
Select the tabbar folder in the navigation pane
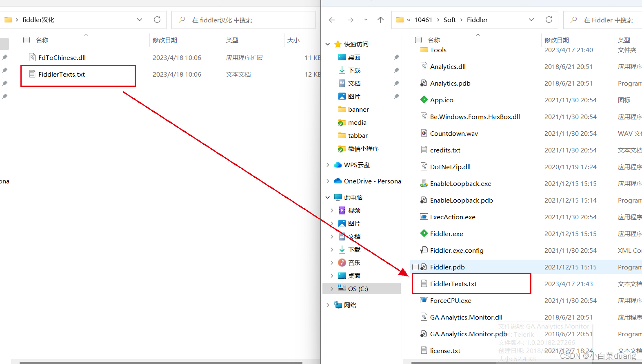coord(353,135)
